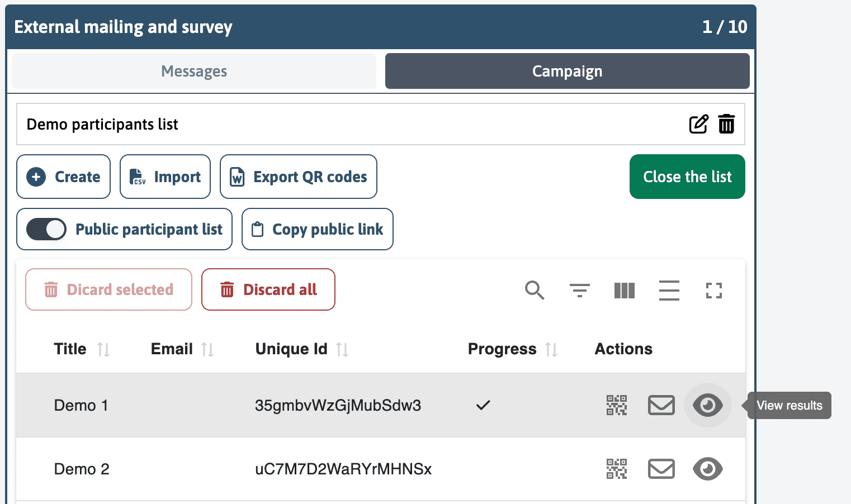Open the show/hide columns menu
Screen dimensions: 851x504
point(624,290)
